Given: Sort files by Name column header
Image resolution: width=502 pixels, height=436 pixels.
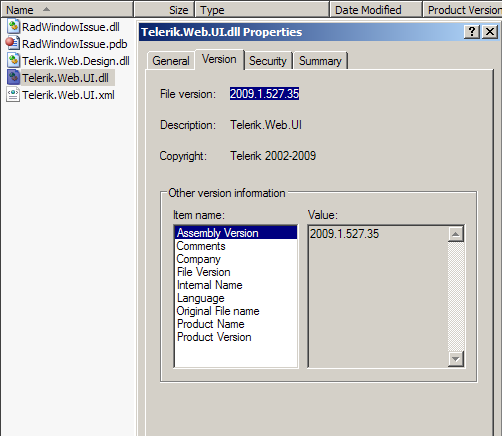Looking at the screenshot, I should [67, 10].
